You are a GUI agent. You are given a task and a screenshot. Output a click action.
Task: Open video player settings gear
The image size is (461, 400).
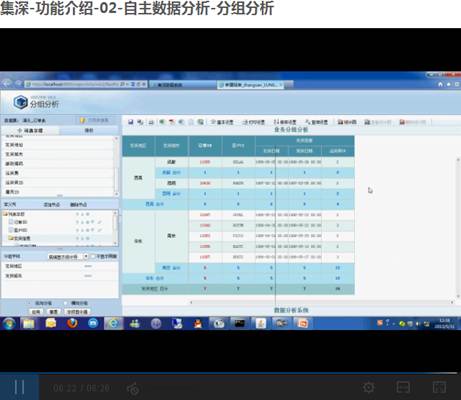click(x=368, y=387)
